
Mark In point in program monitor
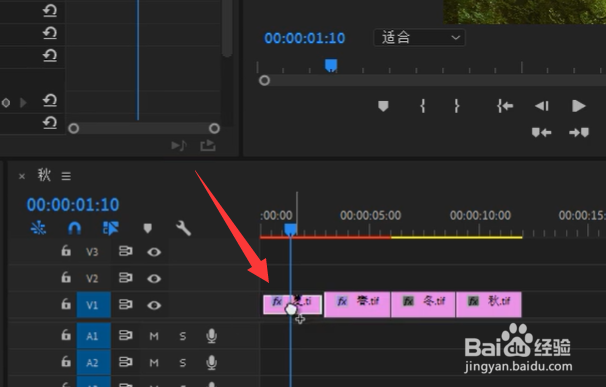pyautogui.click(x=423, y=106)
